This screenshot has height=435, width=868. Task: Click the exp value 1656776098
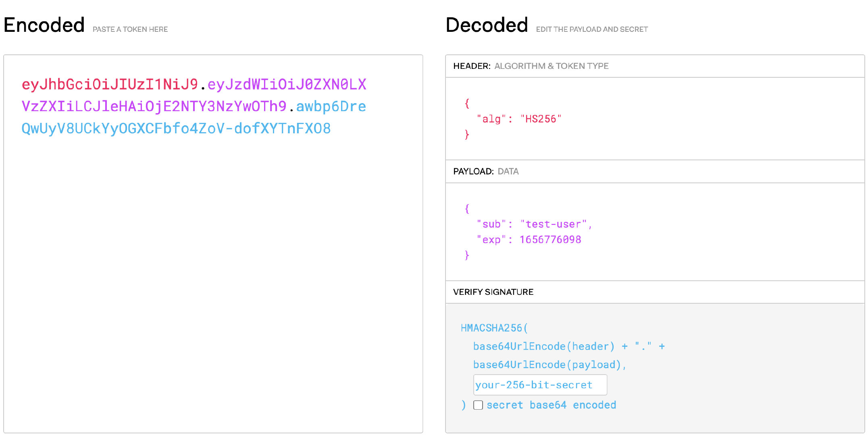click(x=550, y=240)
